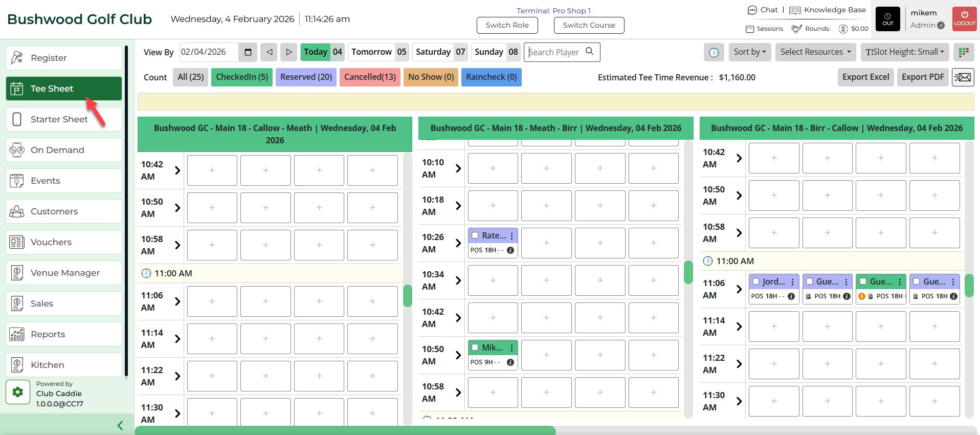Click three-dot menu on Jord... booking
This screenshot has width=980, height=435.
792,282
